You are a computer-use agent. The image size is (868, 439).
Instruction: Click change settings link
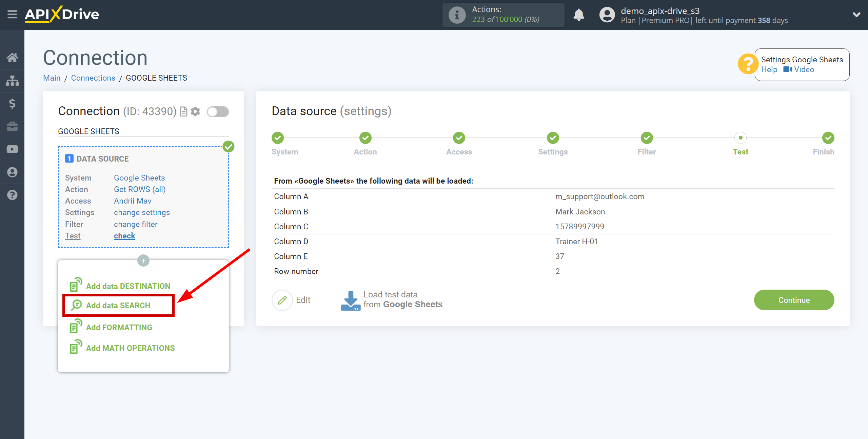(x=142, y=212)
